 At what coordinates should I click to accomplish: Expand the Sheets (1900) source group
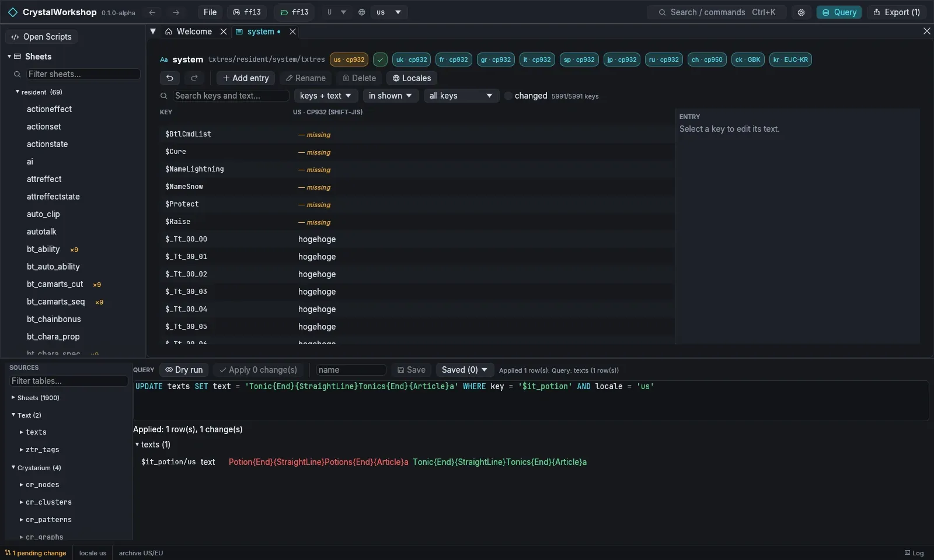coord(13,398)
